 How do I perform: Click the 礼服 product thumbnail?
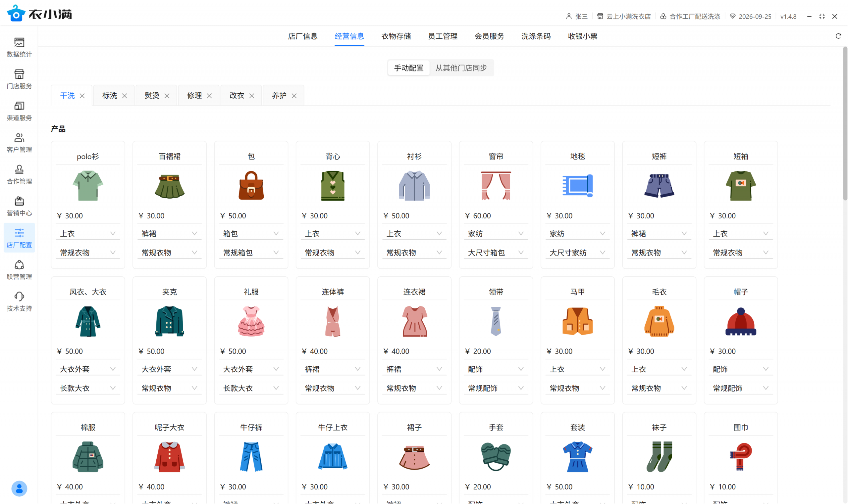(251, 321)
